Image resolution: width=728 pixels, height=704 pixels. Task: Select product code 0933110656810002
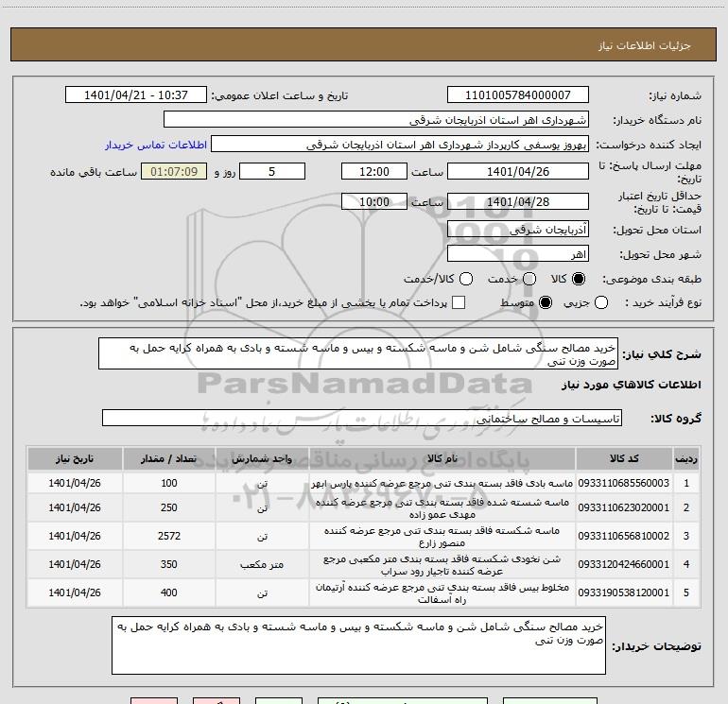pos(624,537)
